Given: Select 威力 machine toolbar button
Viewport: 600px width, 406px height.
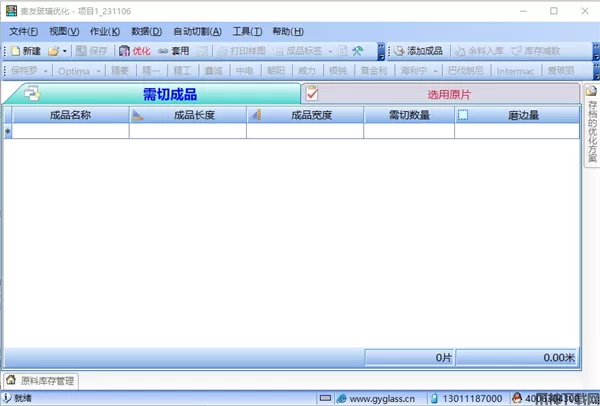Looking at the screenshot, I should point(307,71).
